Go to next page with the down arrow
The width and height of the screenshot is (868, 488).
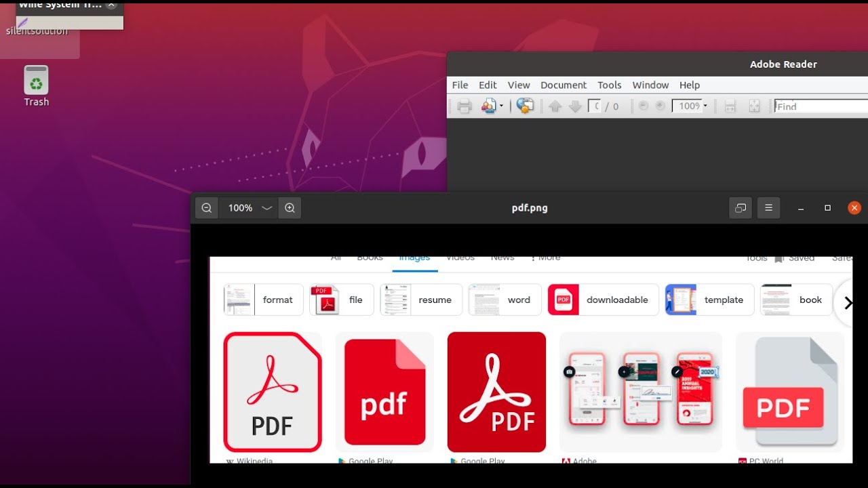(x=575, y=106)
